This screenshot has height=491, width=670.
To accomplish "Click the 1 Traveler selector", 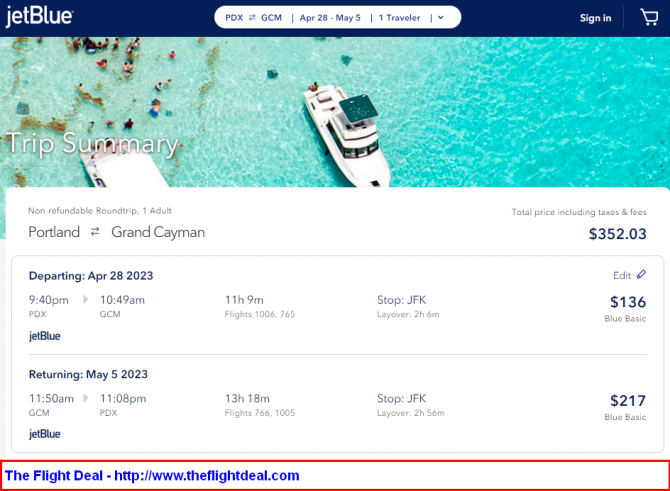I will click(400, 18).
